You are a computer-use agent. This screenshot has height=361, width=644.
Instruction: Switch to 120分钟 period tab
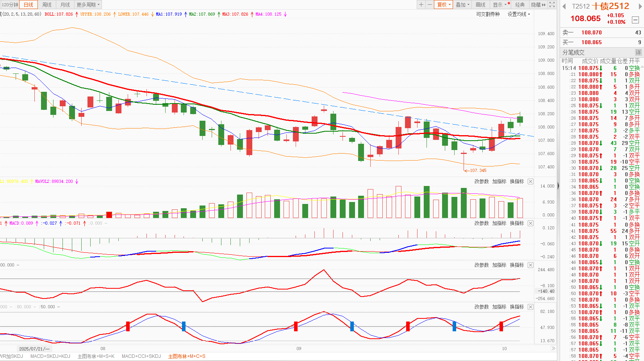[x=10, y=5]
